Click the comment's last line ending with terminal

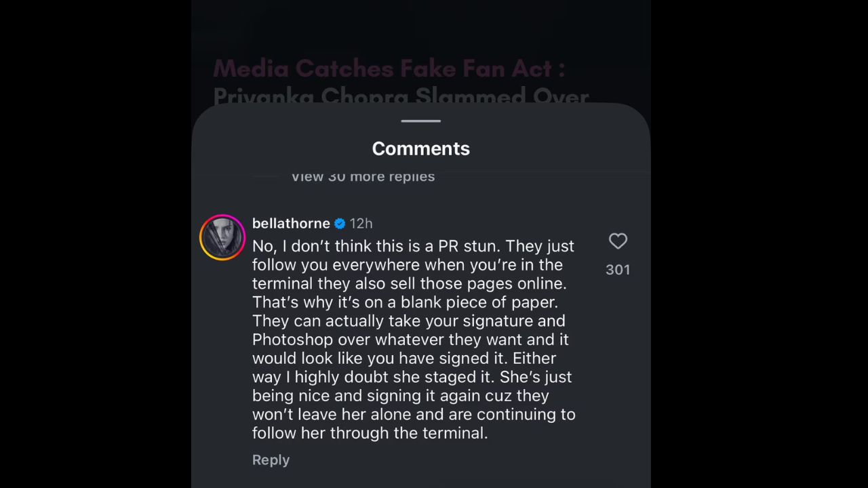tap(370, 433)
